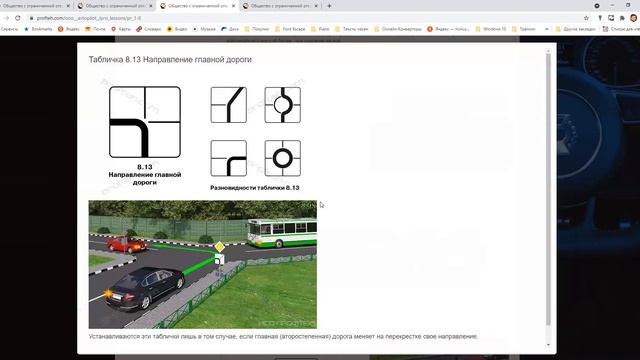Click the diagonal road variant sign
Screen dimensions: 640x360
(x=229, y=105)
